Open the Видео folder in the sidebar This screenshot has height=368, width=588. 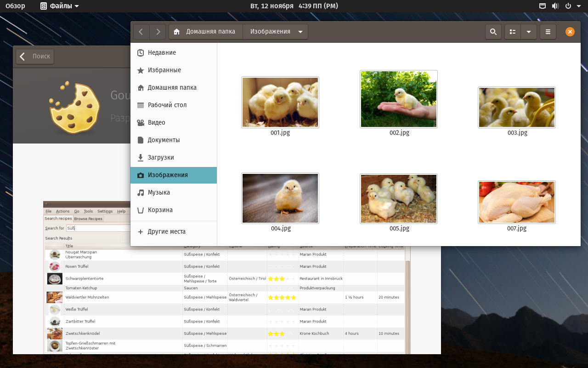click(x=174, y=122)
